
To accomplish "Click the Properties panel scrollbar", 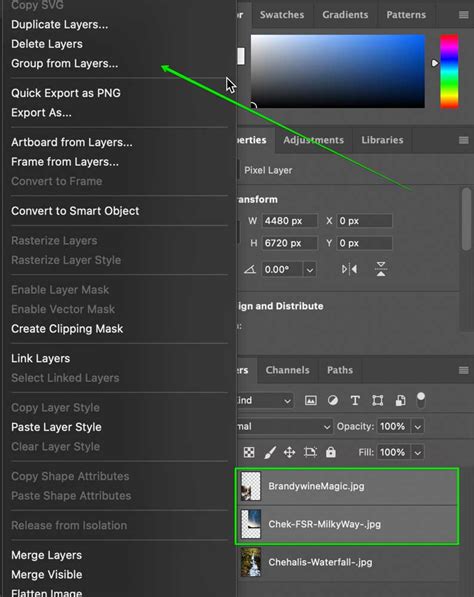I will (x=466, y=219).
